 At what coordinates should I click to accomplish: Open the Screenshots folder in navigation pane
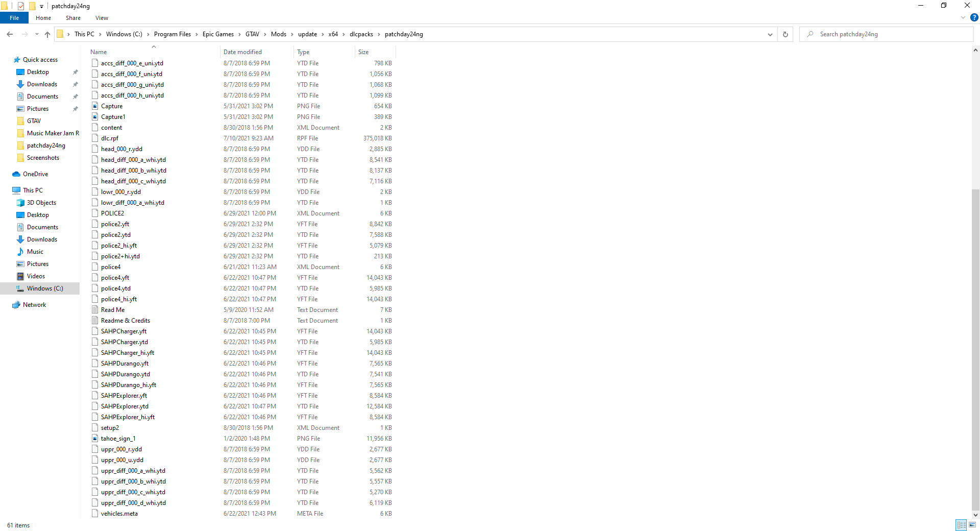pyautogui.click(x=43, y=158)
